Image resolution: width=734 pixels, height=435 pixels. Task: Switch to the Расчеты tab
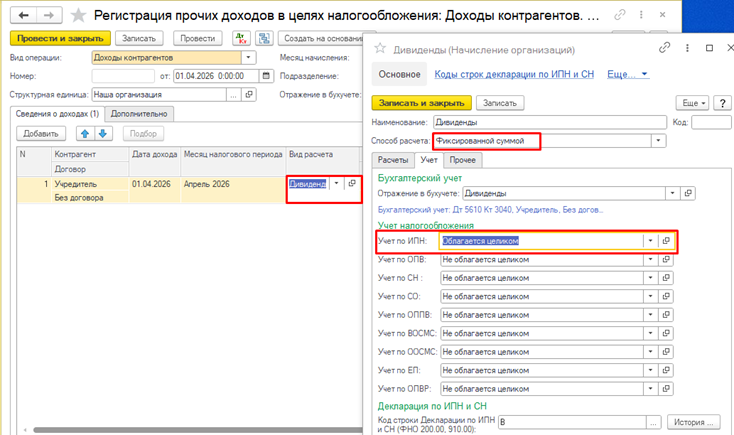(x=391, y=159)
